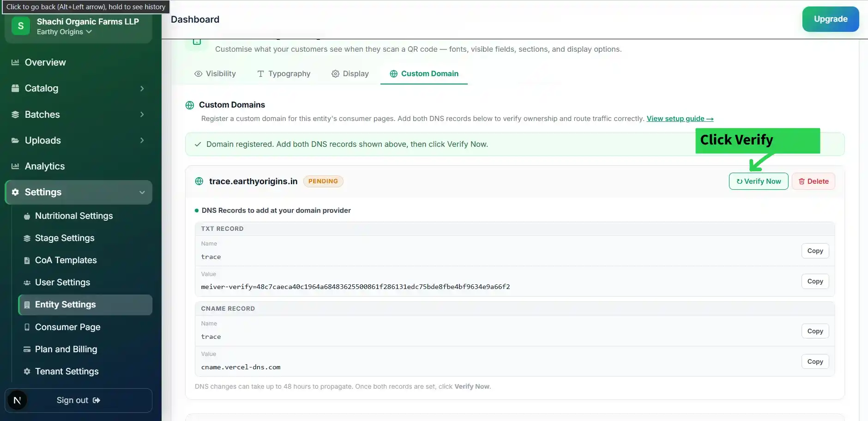
Task: Open Overview from the sidebar
Action: [x=78, y=62]
